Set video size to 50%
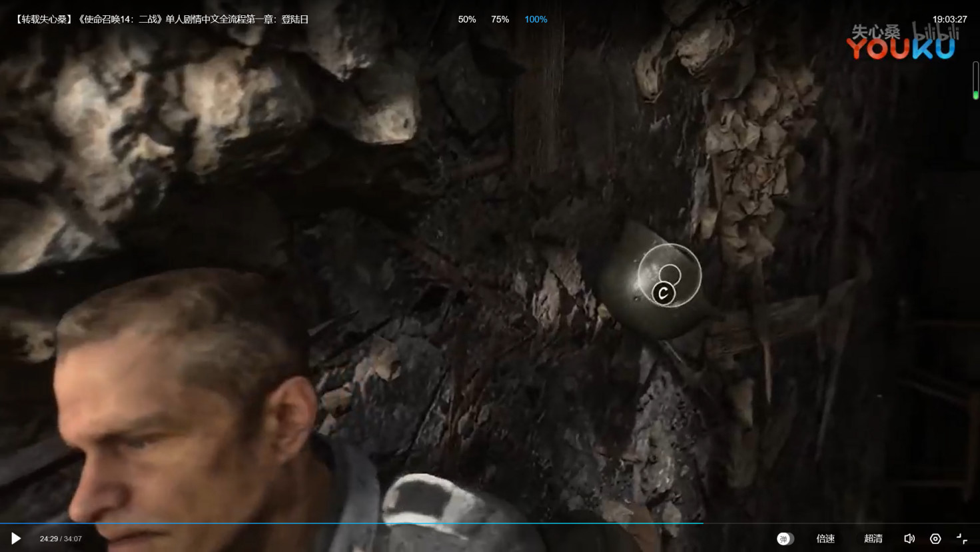 pyautogui.click(x=467, y=19)
